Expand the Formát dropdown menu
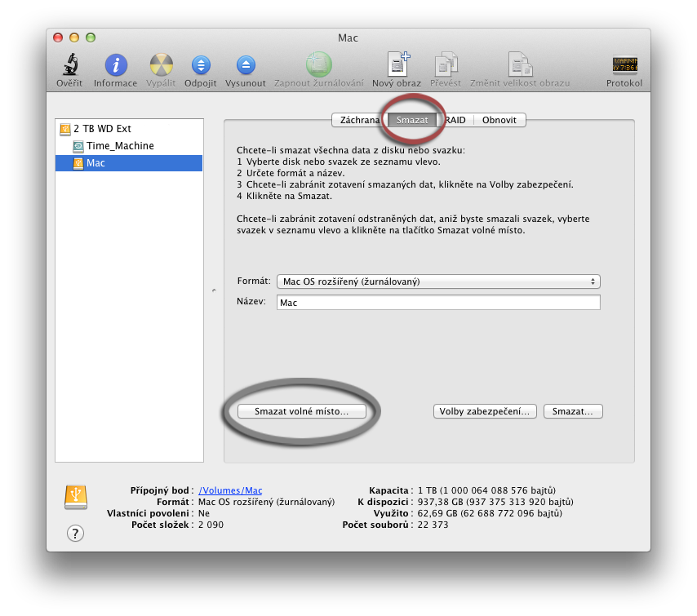Viewport: 697px width, 616px height. [438, 281]
